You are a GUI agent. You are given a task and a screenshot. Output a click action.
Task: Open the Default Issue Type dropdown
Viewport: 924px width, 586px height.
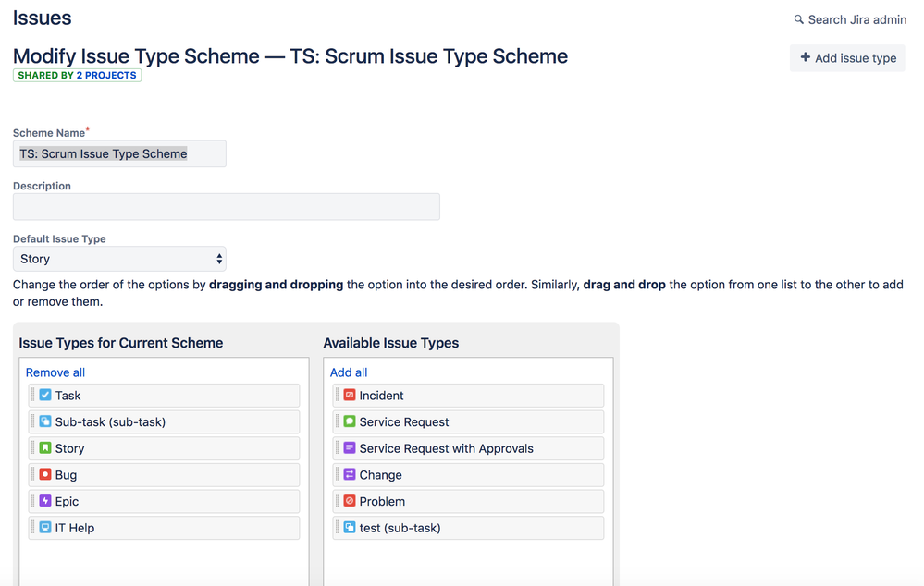click(x=119, y=259)
